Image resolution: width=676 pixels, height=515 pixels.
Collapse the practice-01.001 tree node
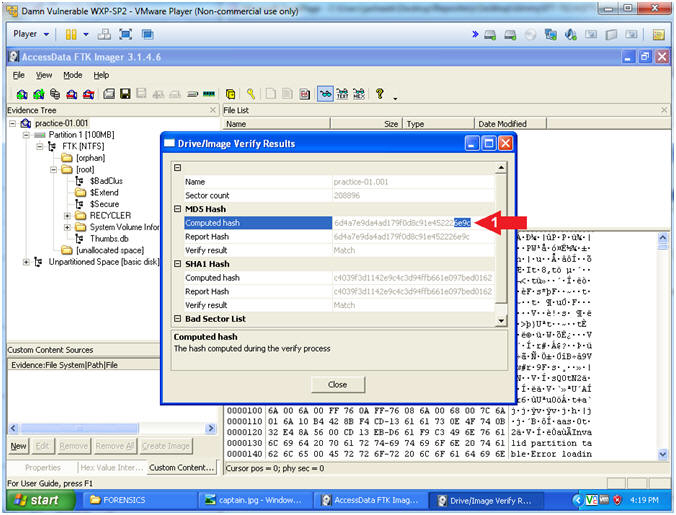pyautogui.click(x=13, y=123)
